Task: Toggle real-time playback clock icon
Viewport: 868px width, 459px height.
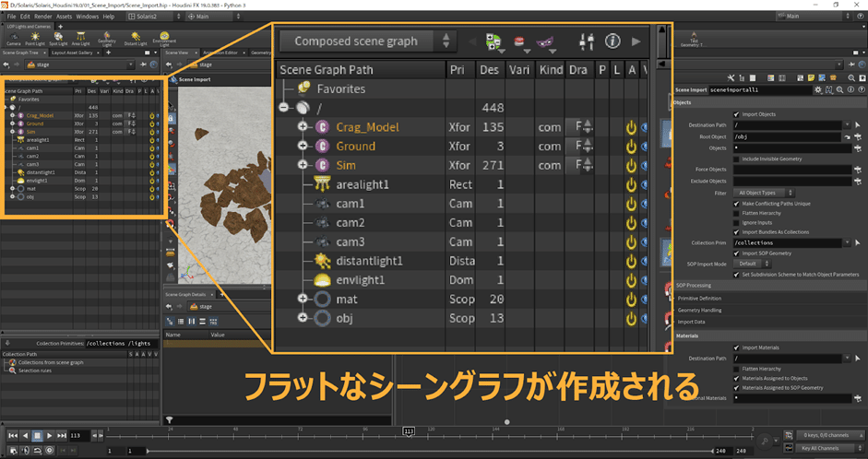Action: [49, 450]
